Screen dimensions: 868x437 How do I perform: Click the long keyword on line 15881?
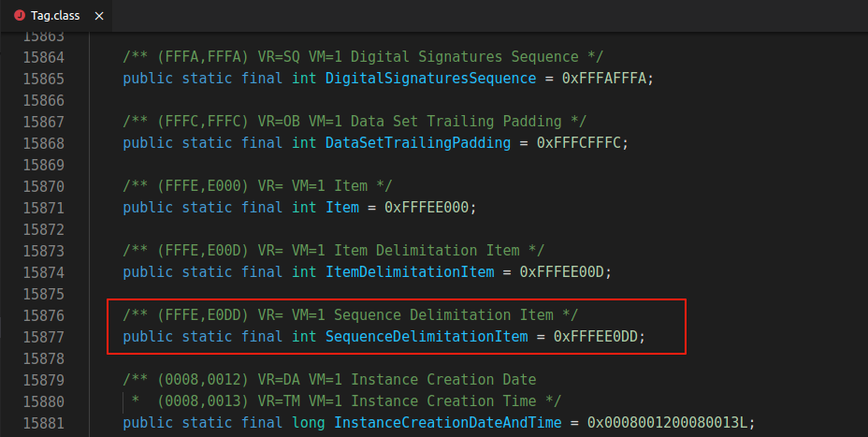click(309, 423)
